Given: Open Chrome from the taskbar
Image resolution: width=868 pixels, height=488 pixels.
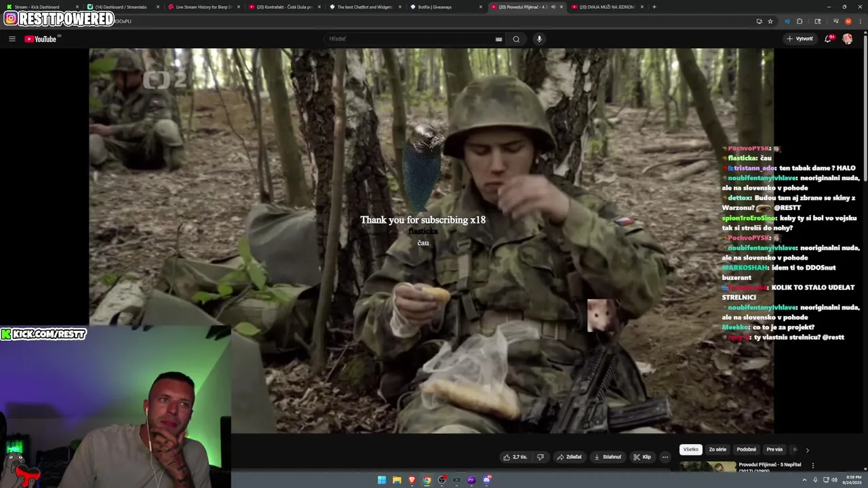Looking at the screenshot, I should (427, 480).
